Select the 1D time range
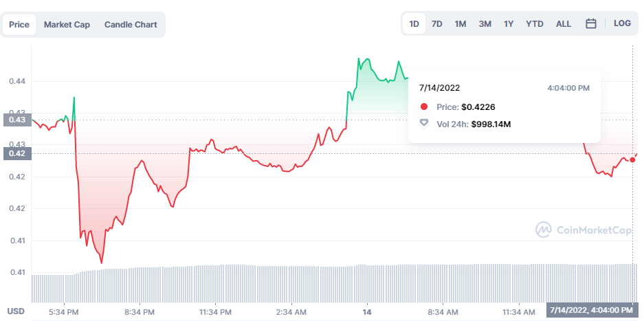This screenshot has height=321, width=644. tap(414, 24)
